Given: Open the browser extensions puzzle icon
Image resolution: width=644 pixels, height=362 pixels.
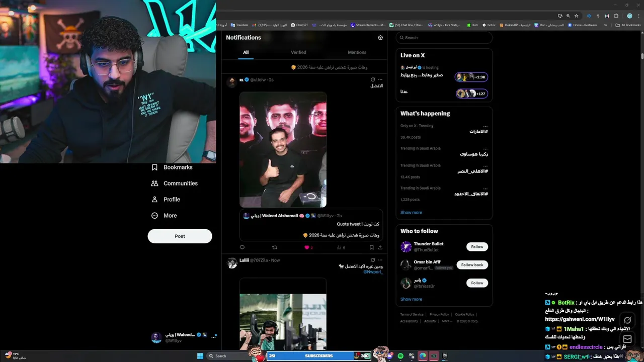Looking at the screenshot, I should 616,16.
